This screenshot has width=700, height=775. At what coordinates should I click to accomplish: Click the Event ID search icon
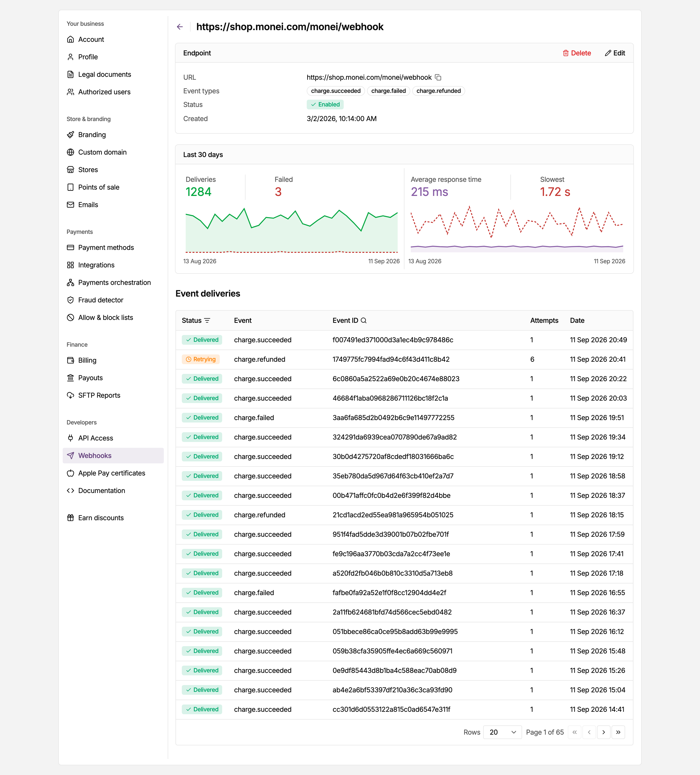coord(364,321)
